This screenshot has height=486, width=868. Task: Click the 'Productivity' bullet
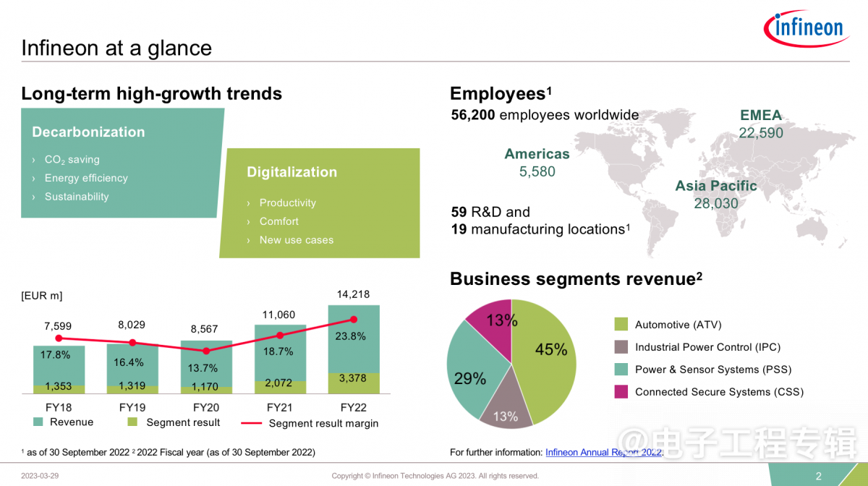287,203
